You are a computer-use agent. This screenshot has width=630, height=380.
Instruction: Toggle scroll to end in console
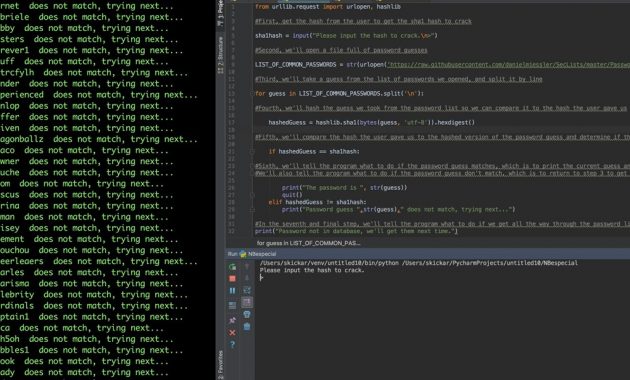click(247, 302)
